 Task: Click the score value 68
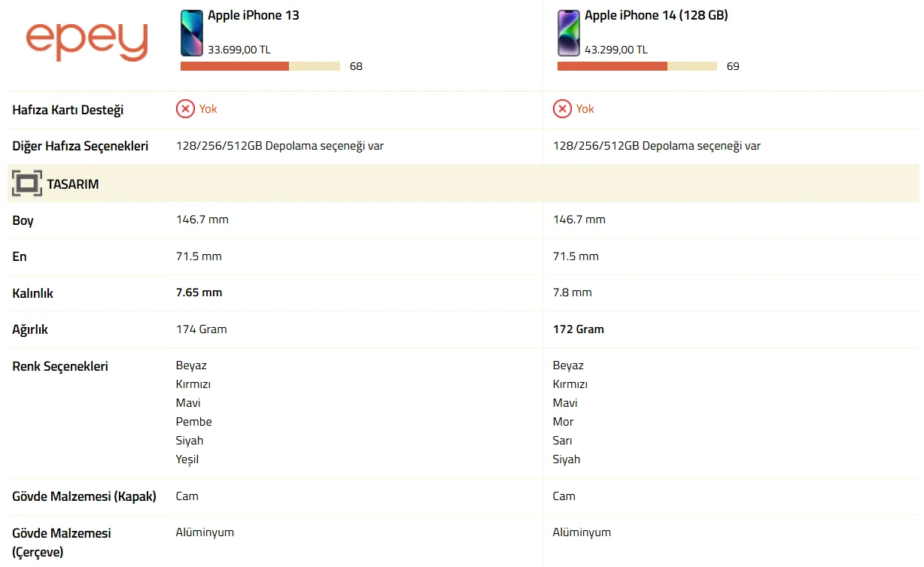point(356,66)
